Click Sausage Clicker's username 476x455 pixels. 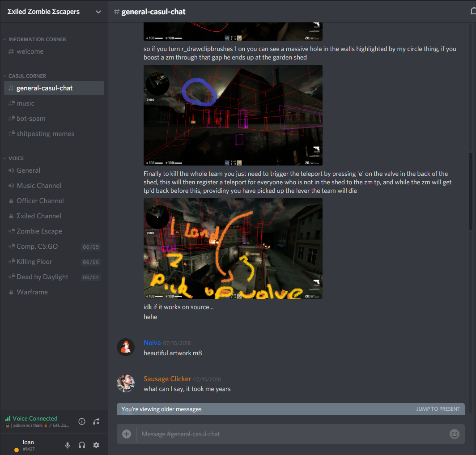pos(167,379)
